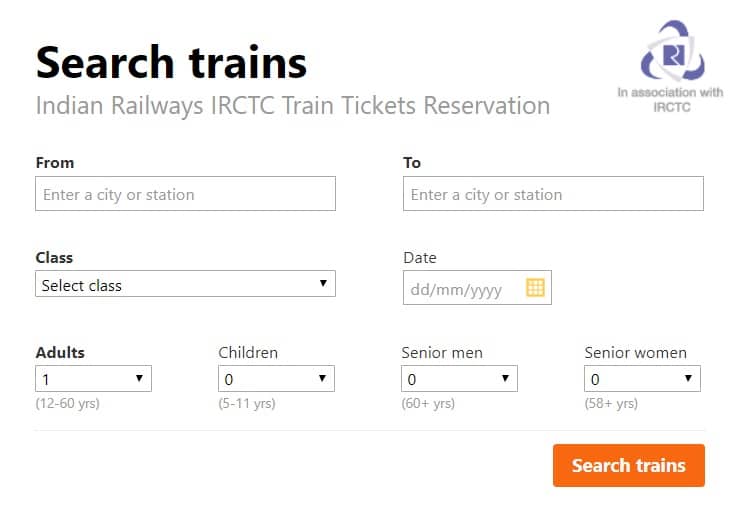Viewport: 746px width, 514px height.
Task: Click the Adults dropdown arrow
Action: click(139, 378)
